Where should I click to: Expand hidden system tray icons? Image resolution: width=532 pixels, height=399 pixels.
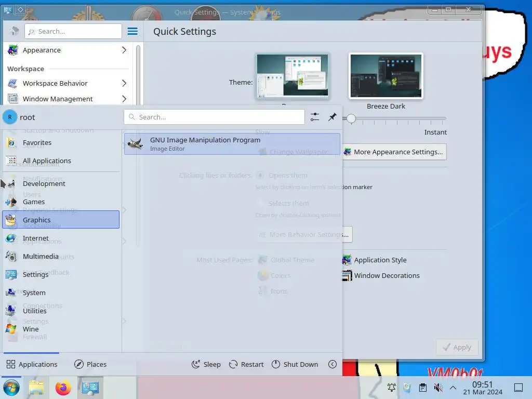coord(453,388)
